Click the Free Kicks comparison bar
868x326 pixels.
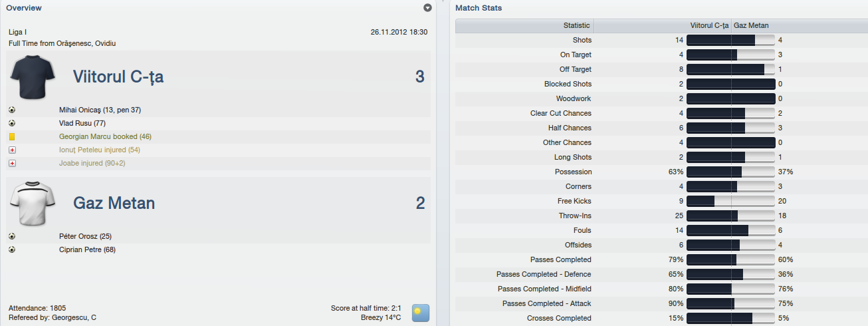(731, 201)
